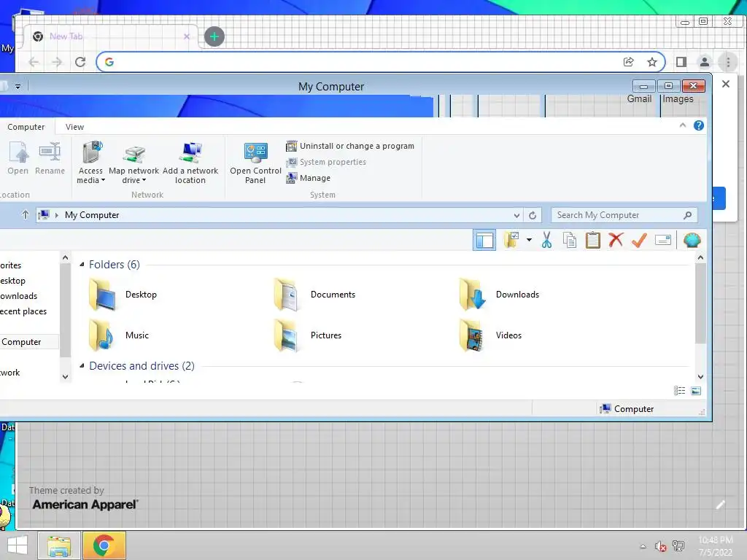Click Access media in the ribbon
This screenshot has width=747, height=560.
(90, 163)
